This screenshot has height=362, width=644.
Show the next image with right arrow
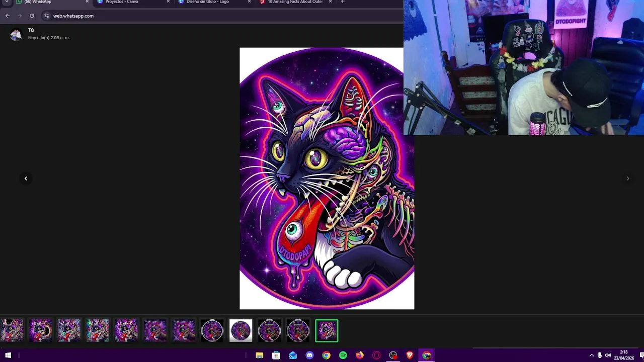click(627, 178)
